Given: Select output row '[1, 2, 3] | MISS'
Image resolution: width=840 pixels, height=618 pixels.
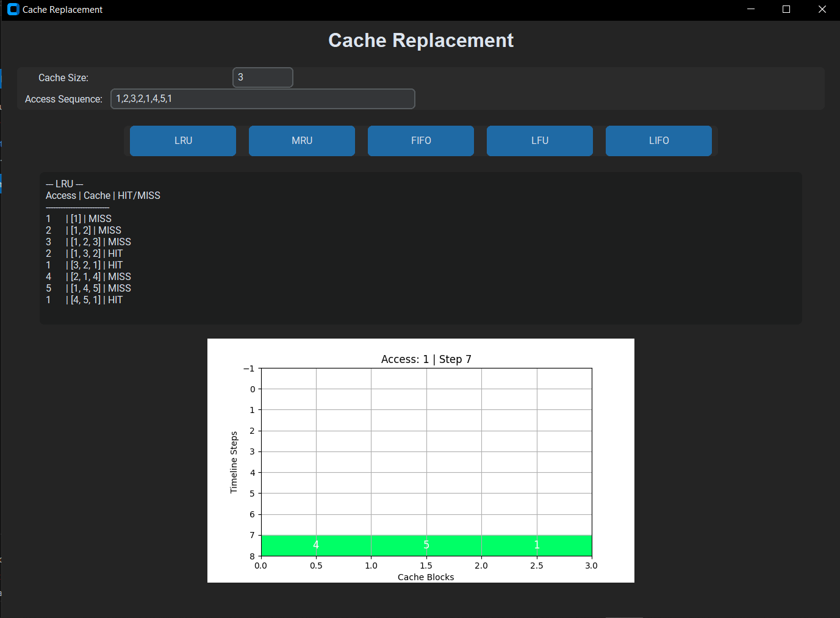Looking at the screenshot, I should point(88,242).
